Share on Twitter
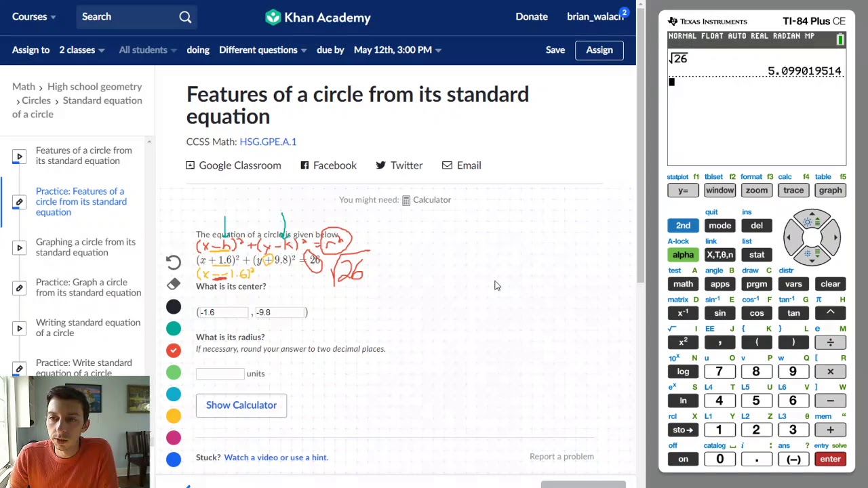868x488 pixels. [x=399, y=165]
